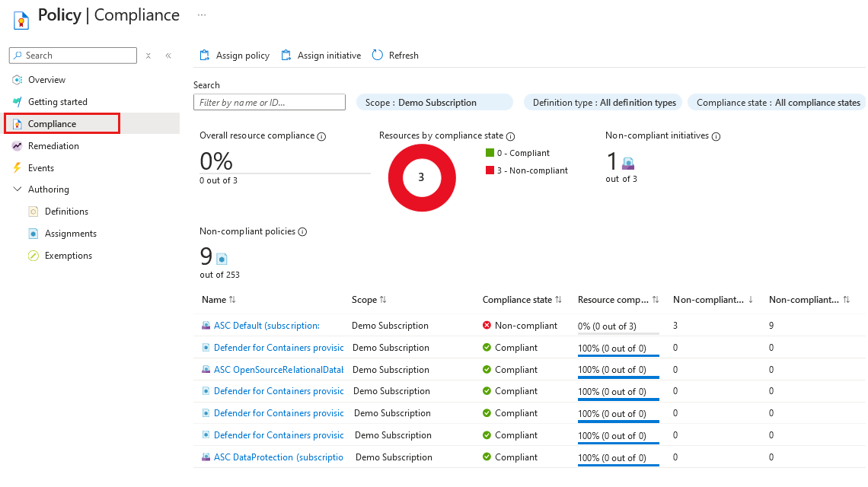The image size is (868, 487).
Task: Open ASC Default (subscription) assignment link
Action: (266, 326)
